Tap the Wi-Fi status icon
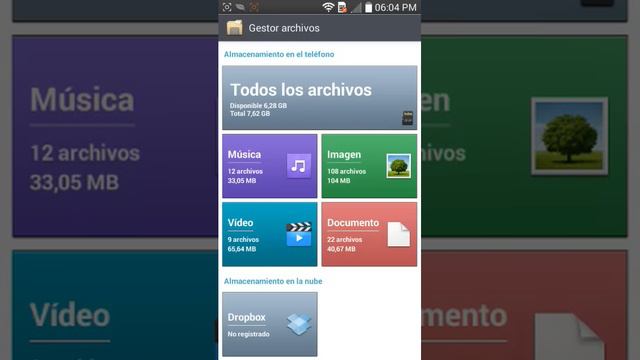 pos(328,7)
